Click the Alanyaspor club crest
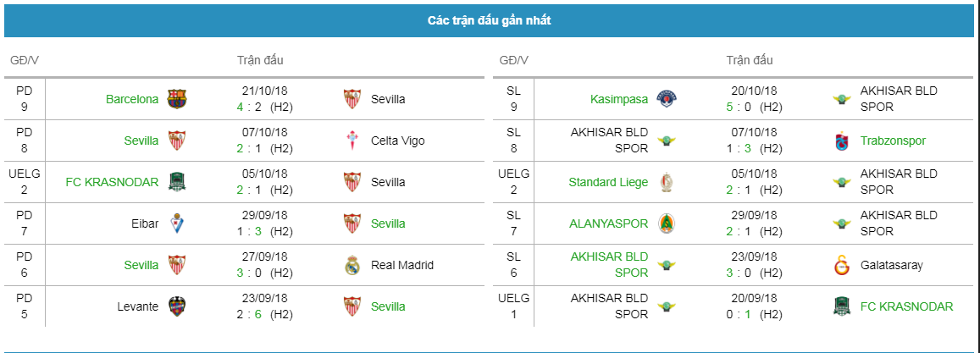 point(667,223)
